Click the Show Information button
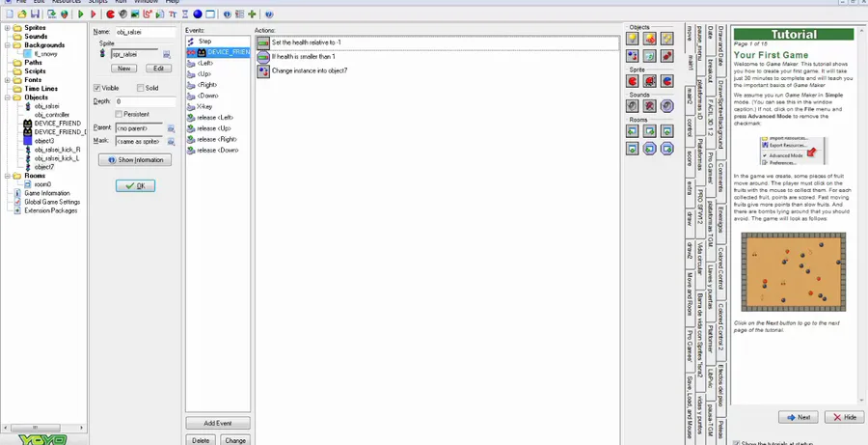 [x=135, y=160]
